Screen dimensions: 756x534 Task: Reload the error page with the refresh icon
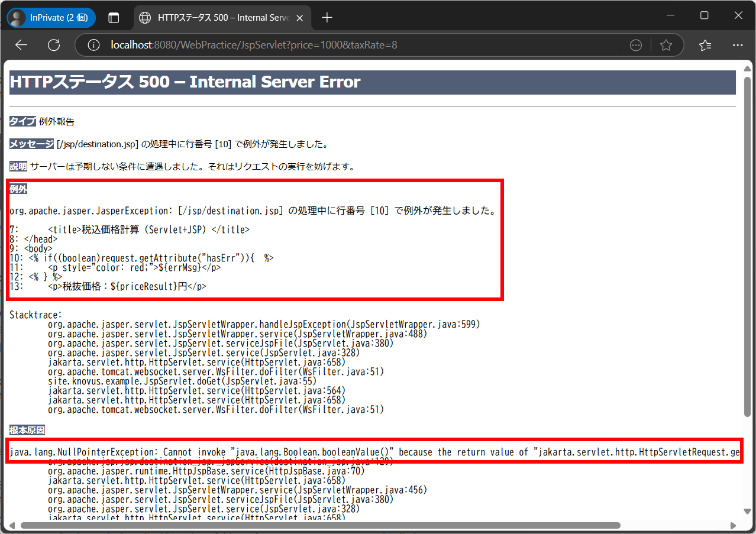click(54, 45)
